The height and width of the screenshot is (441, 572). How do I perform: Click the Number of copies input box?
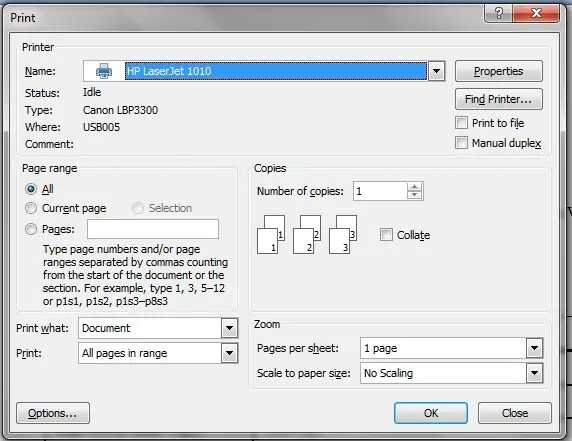[380, 191]
